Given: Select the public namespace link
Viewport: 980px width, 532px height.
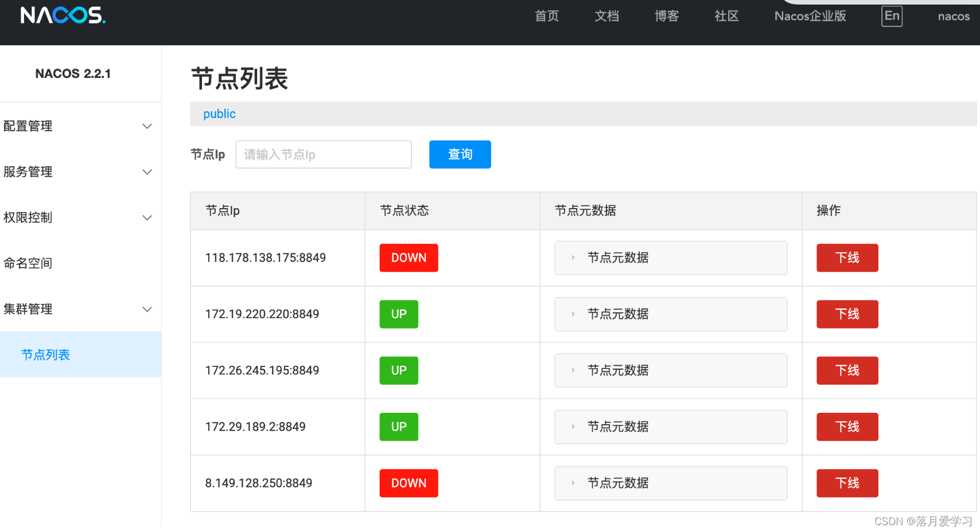Looking at the screenshot, I should [x=219, y=114].
